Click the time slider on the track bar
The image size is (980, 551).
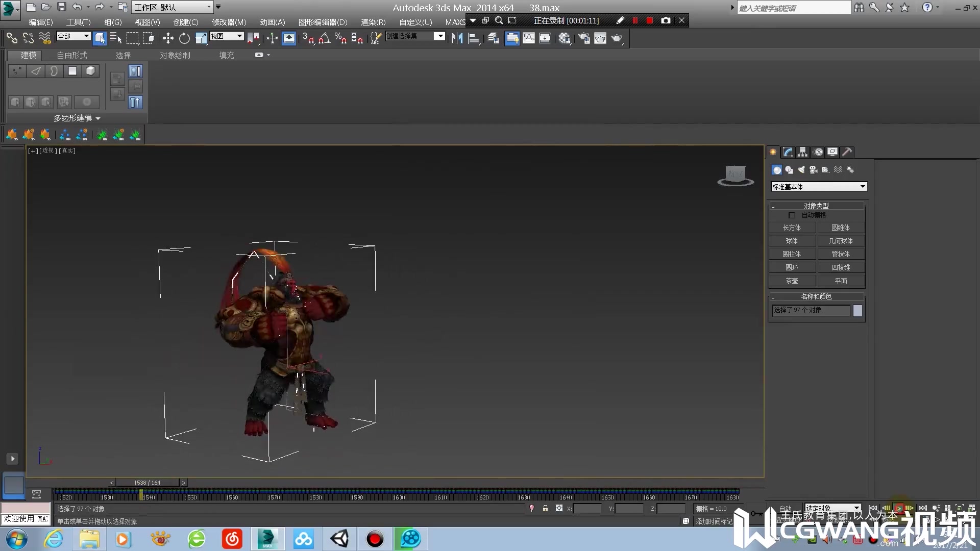(x=141, y=494)
